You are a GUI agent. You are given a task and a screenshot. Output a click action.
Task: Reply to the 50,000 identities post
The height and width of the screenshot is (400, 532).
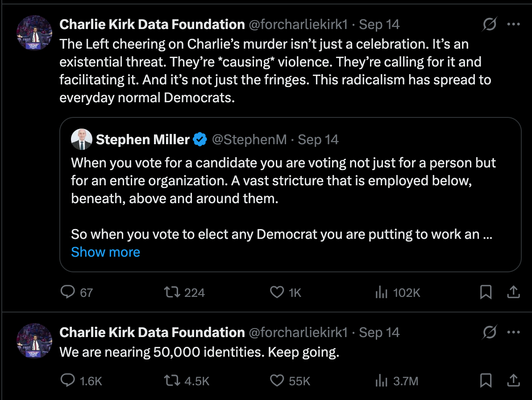[x=67, y=380]
